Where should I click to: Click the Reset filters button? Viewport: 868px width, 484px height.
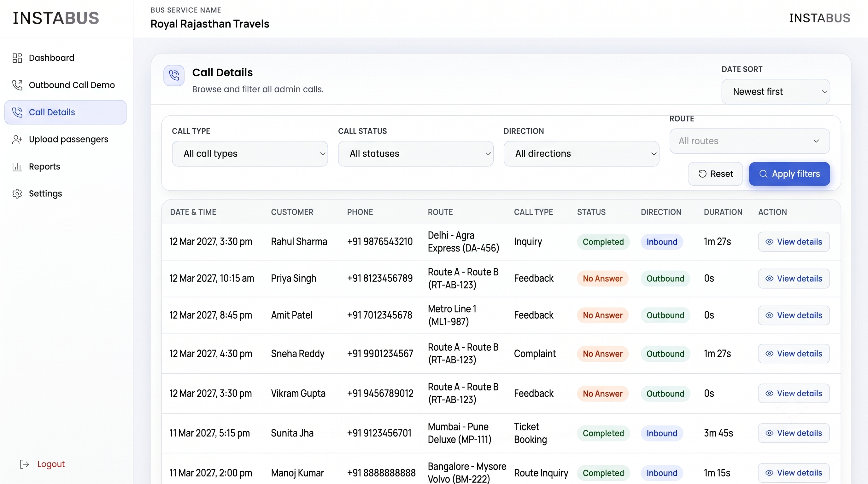coord(715,174)
